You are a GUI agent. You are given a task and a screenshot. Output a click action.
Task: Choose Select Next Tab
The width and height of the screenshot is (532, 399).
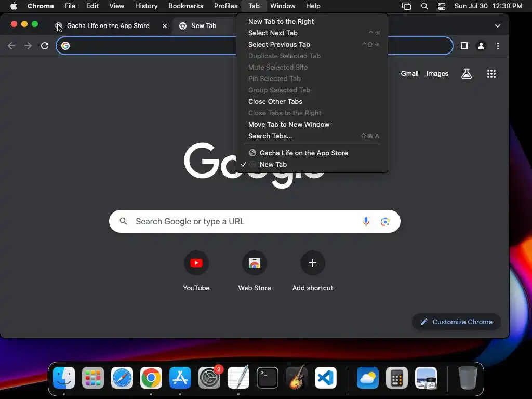312,33
